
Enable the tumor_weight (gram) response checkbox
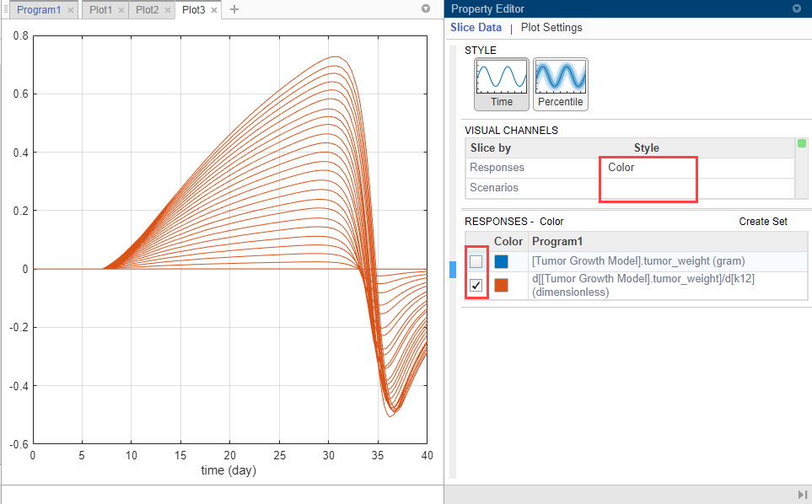(x=476, y=261)
